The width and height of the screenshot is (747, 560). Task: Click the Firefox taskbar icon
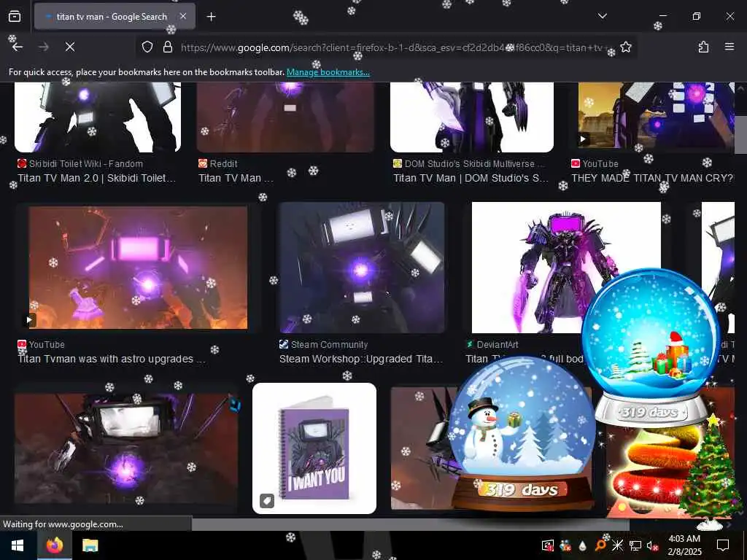tap(54, 545)
